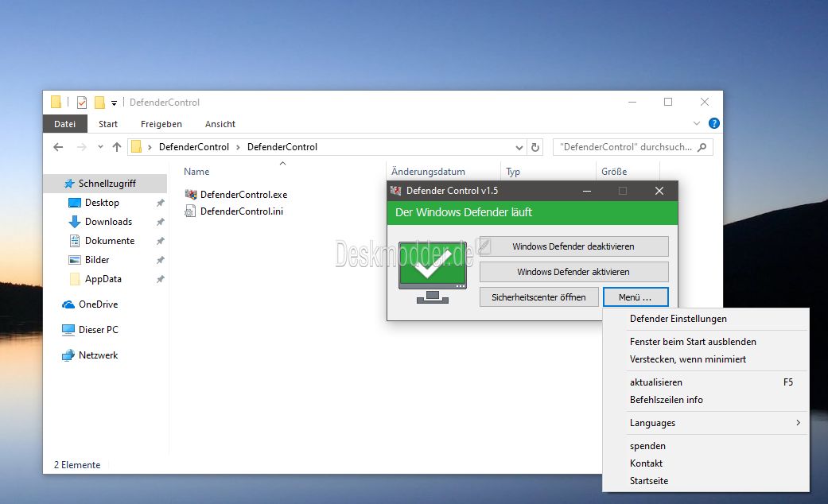Open Dieser PC in navigation pane

click(x=98, y=330)
